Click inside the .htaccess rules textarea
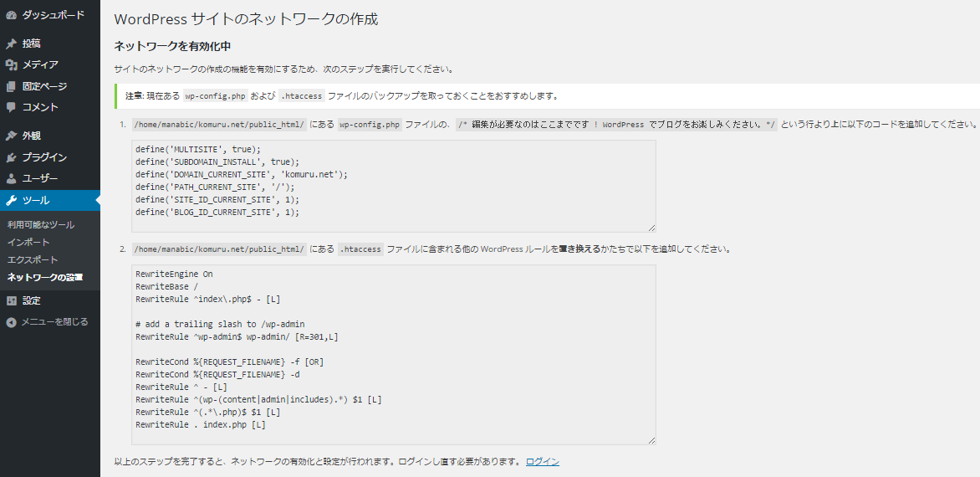This screenshot has height=477, width=980. click(394, 355)
